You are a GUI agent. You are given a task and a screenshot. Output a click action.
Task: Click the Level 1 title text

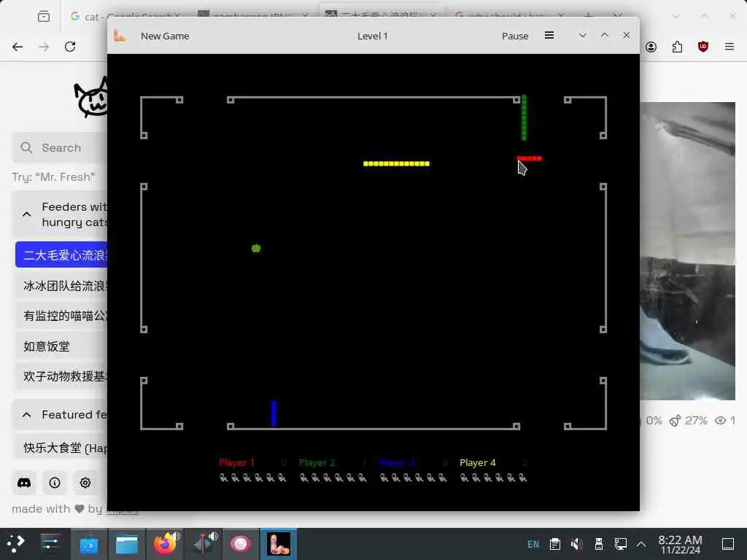coord(373,36)
